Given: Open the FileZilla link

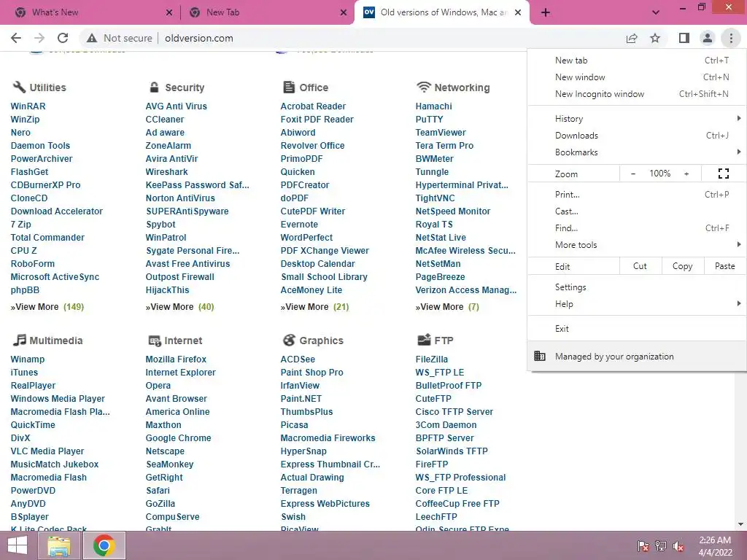Looking at the screenshot, I should [x=432, y=359].
